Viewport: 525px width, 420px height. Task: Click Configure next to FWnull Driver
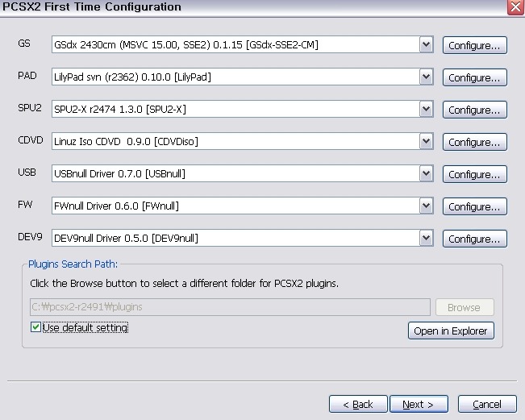coord(474,207)
